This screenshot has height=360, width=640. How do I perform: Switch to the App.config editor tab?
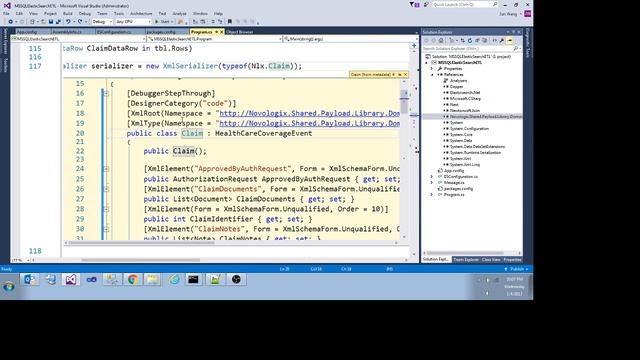point(27,32)
